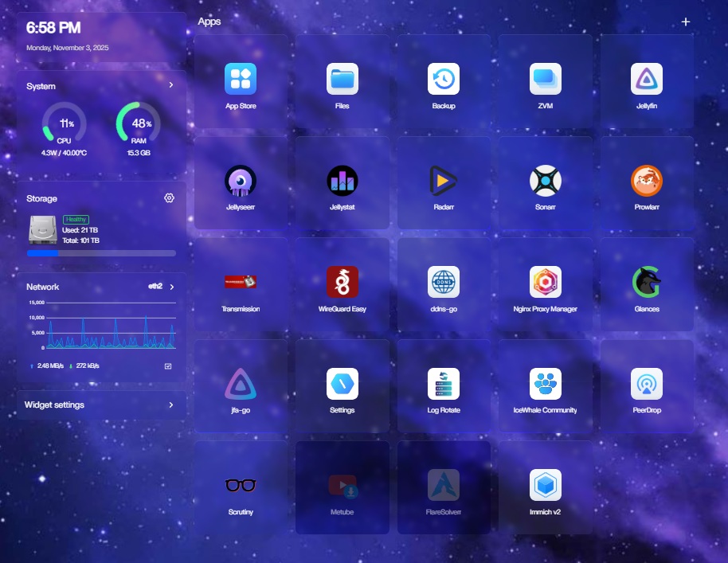Open the Prowlarr app

tap(647, 182)
